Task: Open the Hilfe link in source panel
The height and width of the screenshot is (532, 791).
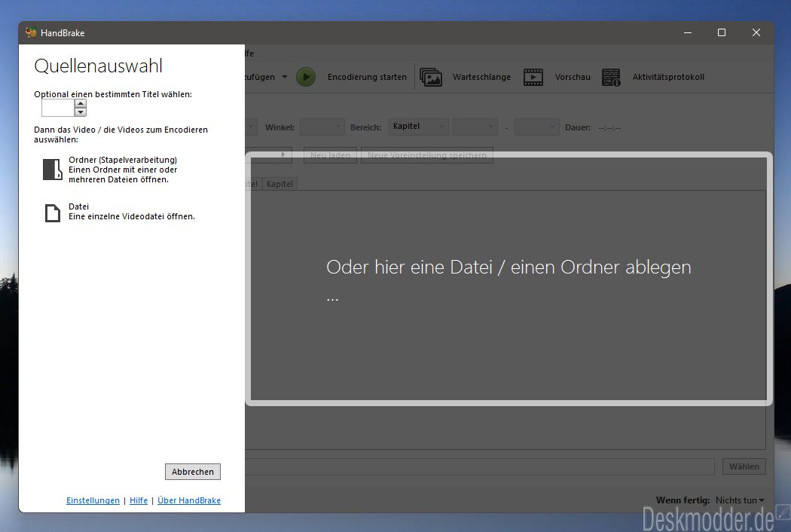Action: click(139, 500)
